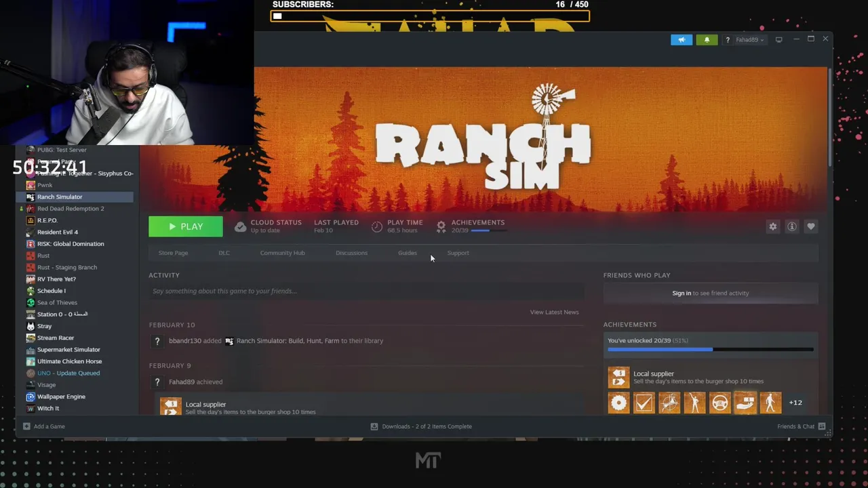This screenshot has width=868, height=488.
Task: Expand the Fahad89 account dropdown
Action: coord(749,40)
